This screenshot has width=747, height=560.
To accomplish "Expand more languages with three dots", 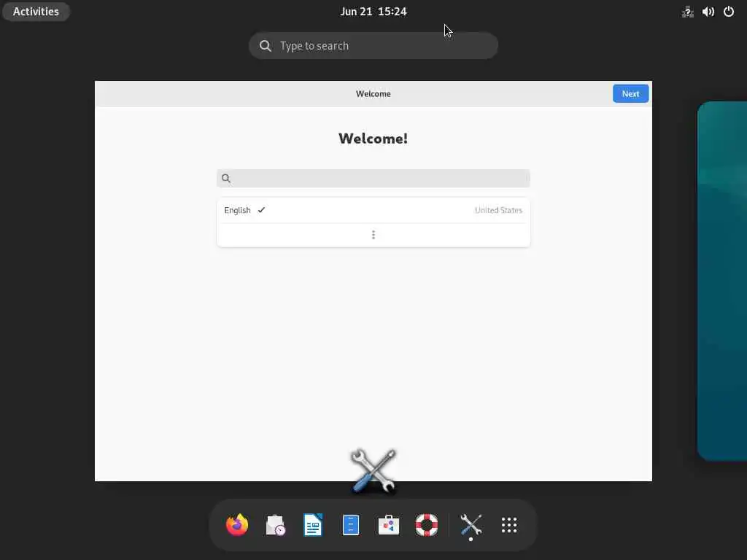I will (x=373, y=235).
